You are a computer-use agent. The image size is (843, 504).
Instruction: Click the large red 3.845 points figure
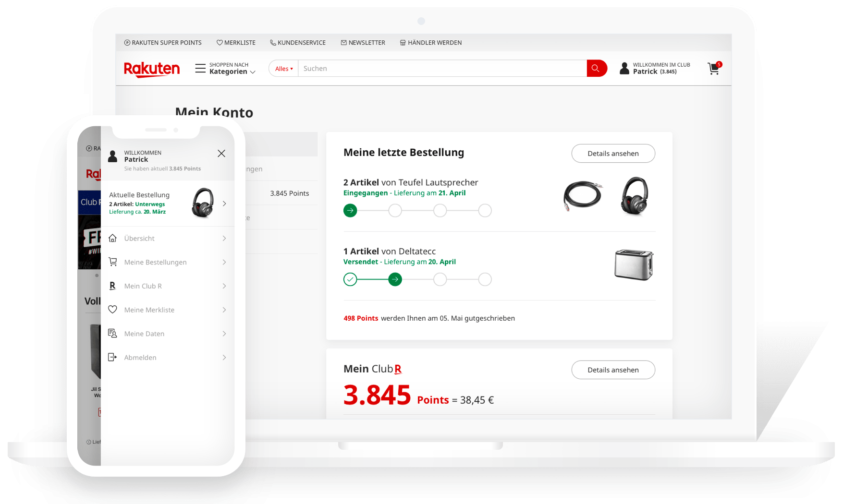click(x=377, y=395)
